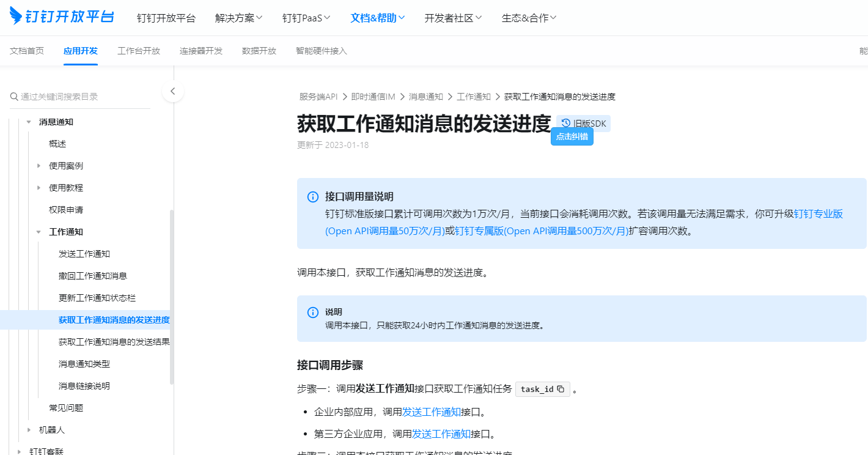Click the 工作通知 breadcrumb link
The width and height of the screenshot is (868, 455).
[x=474, y=97]
